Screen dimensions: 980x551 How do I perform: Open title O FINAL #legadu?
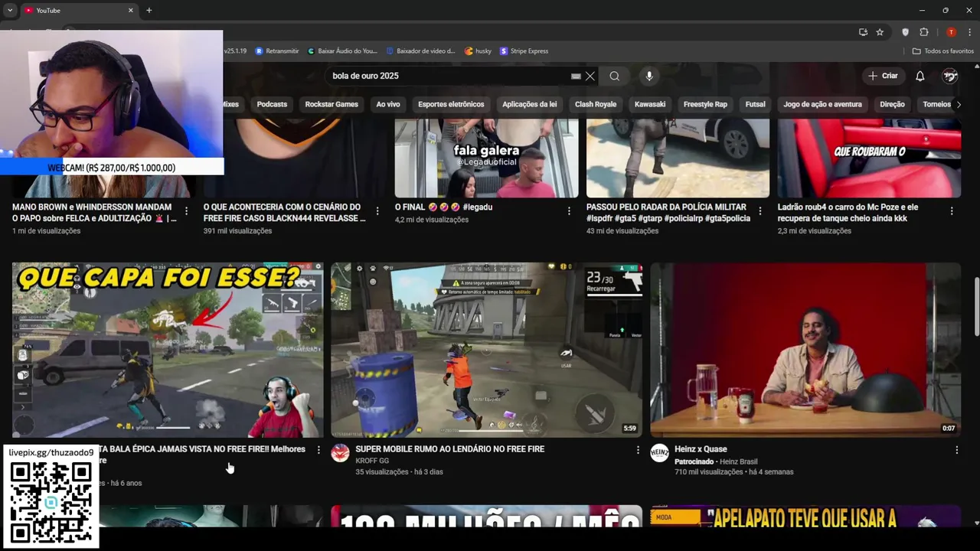click(x=443, y=207)
